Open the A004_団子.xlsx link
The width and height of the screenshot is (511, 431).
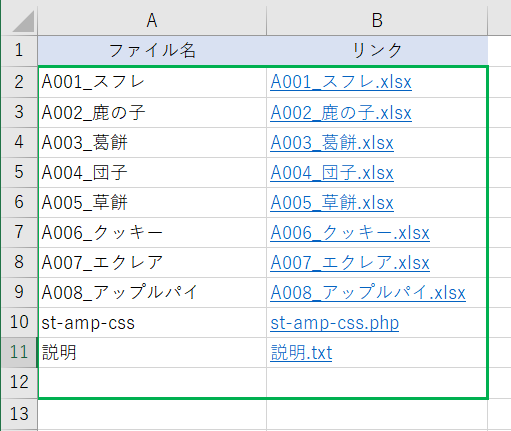[x=332, y=173]
